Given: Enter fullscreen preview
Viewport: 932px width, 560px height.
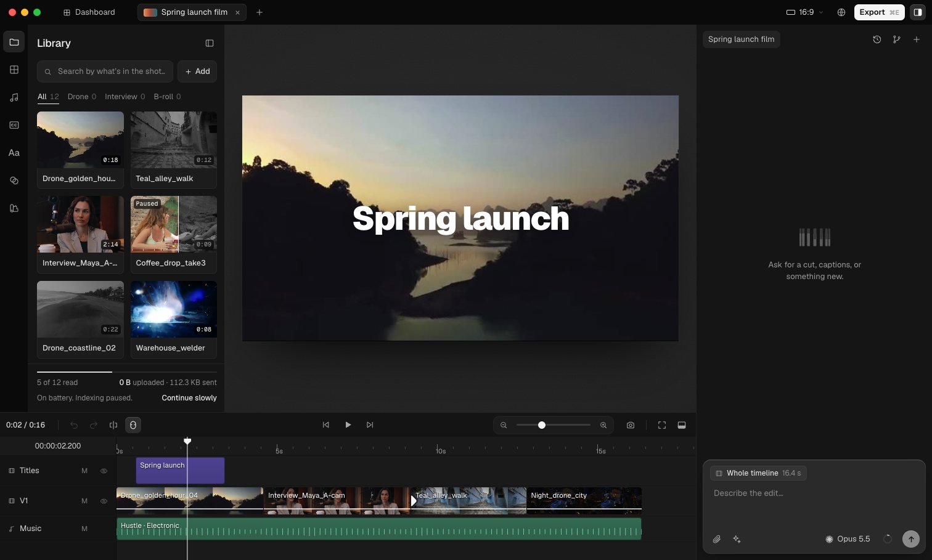Looking at the screenshot, I should (x=662, y=425).
